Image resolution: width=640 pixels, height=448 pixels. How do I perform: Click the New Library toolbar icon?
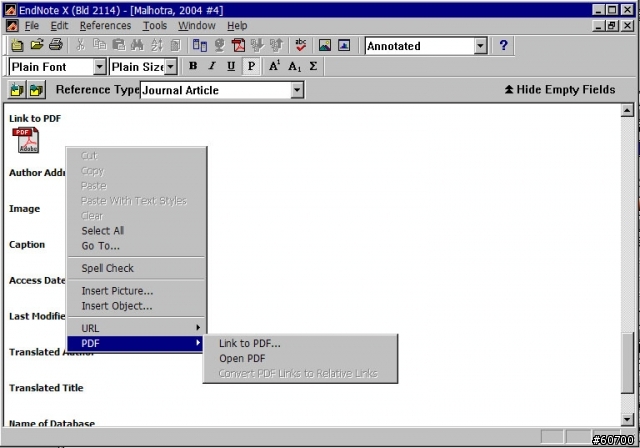17,45
